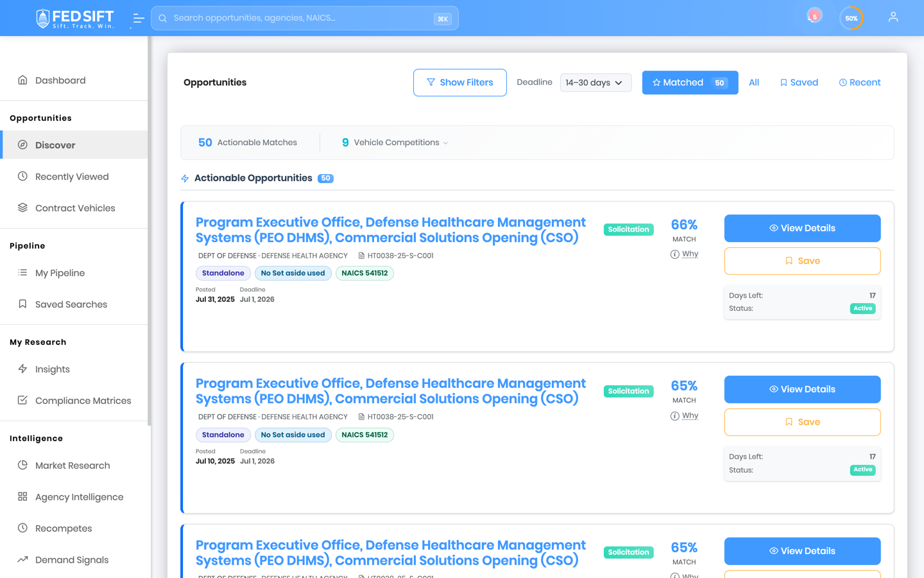Switch to the Saved tab
924x578 pixels.
click(x=799, y=83)
